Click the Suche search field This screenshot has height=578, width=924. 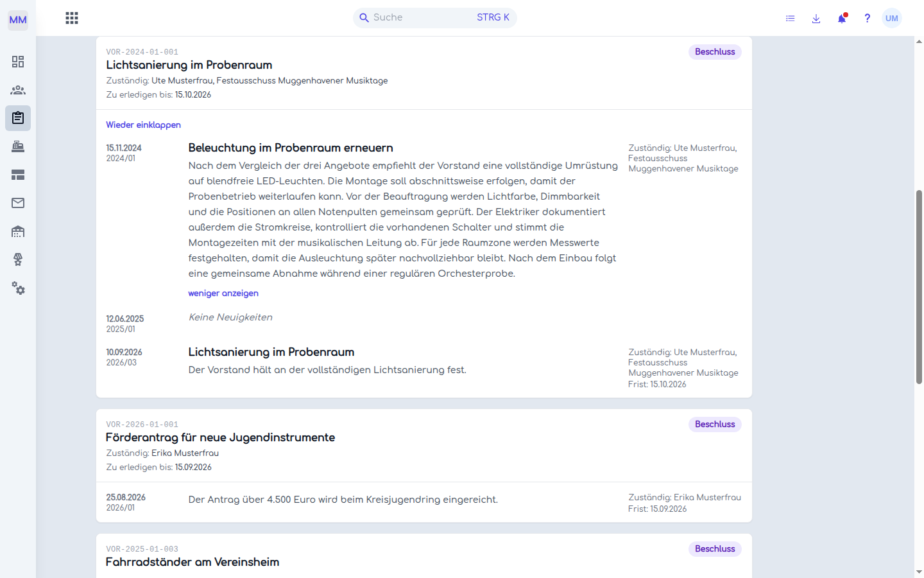tap(435, 17)
